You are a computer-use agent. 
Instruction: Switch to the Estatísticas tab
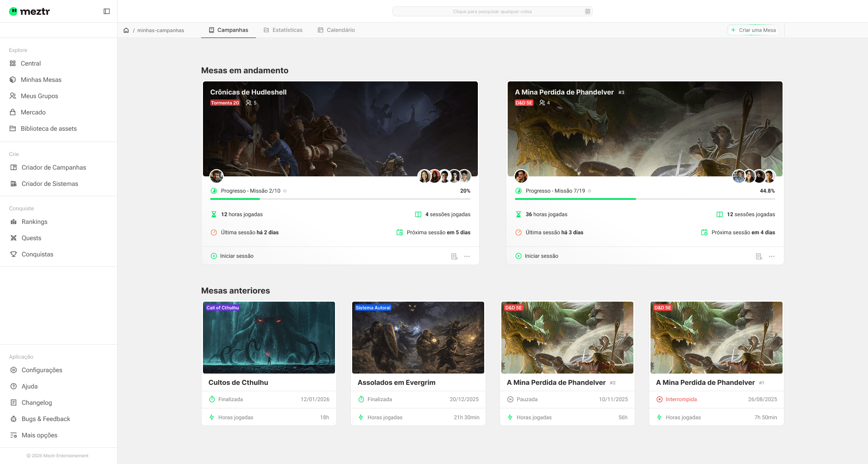point(283,30)
